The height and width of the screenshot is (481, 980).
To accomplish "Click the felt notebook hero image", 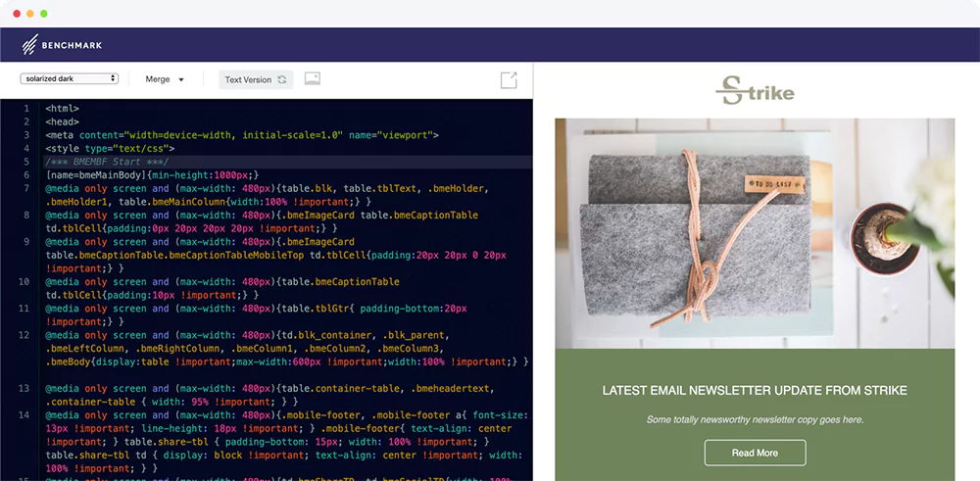I will point(755,233).
